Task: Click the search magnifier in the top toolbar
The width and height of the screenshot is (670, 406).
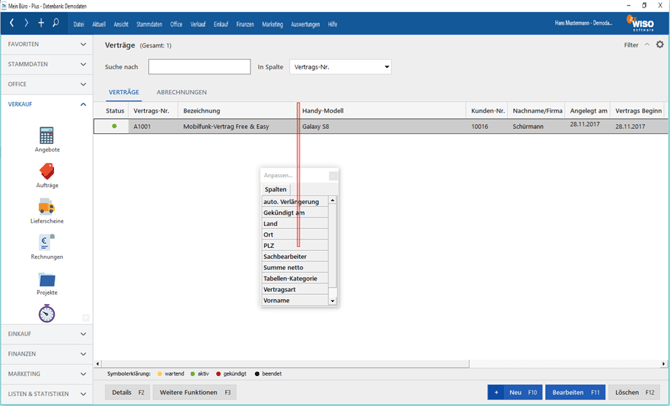Action: coord(55,23)
